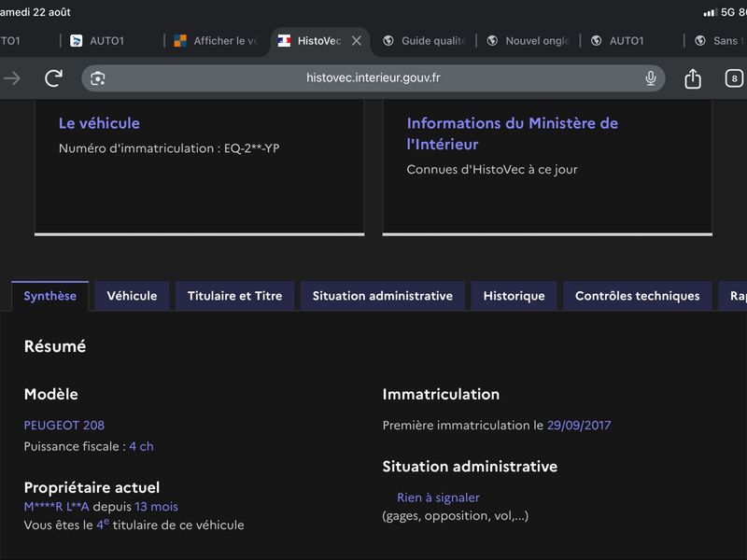Click the (gages, opposition, vol,...) note
The image size is (747, 560).
pyautogui.click(x=456, y=516)
